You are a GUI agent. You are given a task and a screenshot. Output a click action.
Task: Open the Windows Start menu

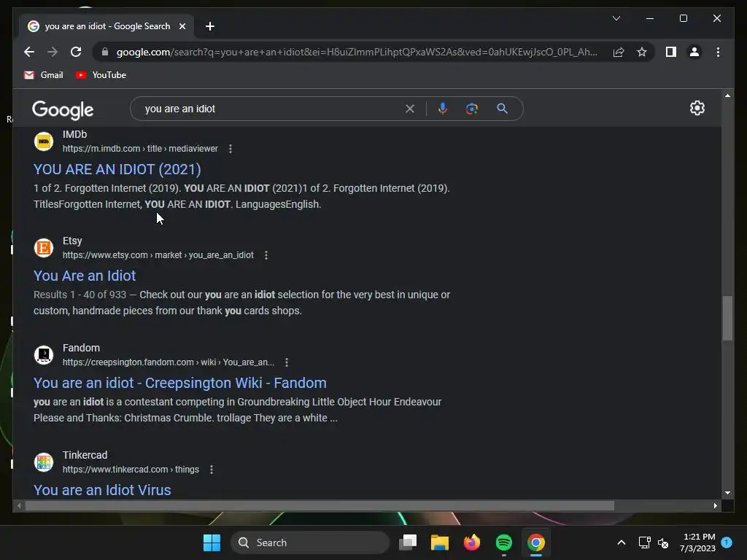point(212,542)
